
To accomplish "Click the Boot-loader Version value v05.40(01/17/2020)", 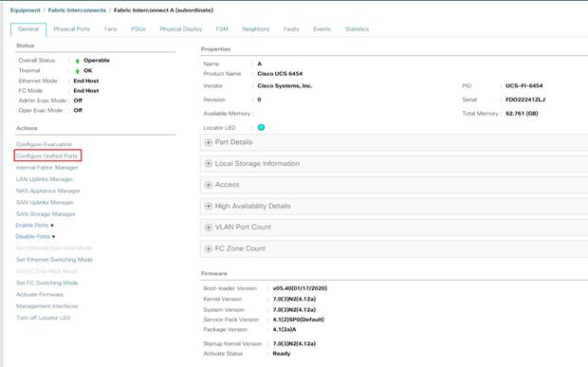I will click(x=300, y=288).
